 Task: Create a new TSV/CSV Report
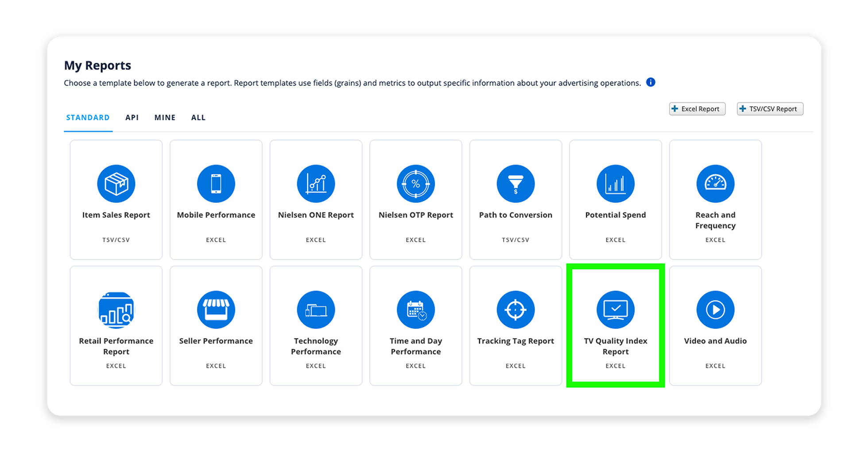click(770, 109)
